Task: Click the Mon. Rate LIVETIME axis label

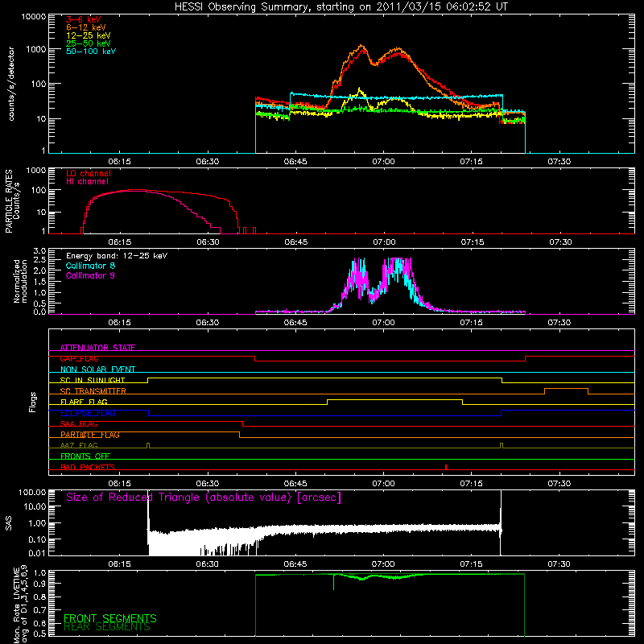Action: pyautogui.click(x=20, y=605)
